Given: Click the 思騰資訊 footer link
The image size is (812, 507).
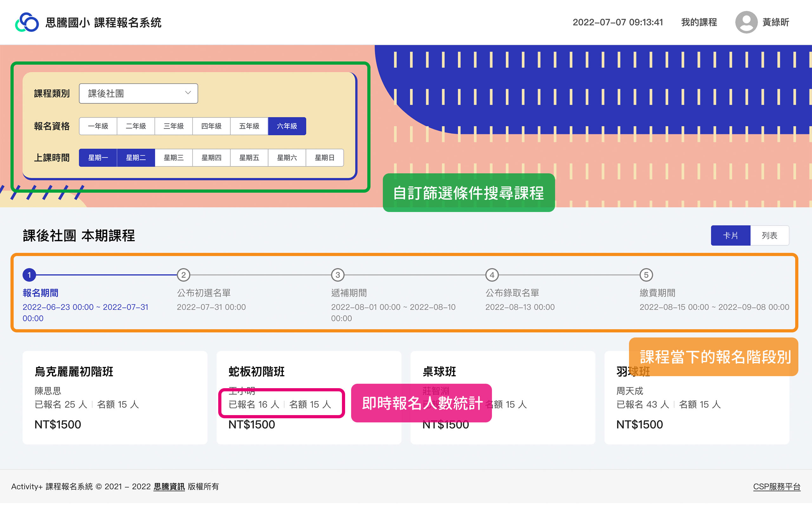Looking at the screenshot, I should pos(169,486).
